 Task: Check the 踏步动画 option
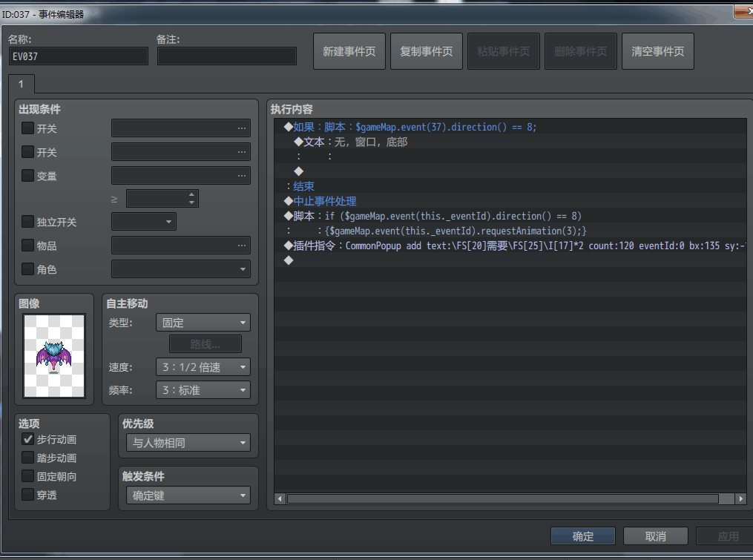(28, 457)
